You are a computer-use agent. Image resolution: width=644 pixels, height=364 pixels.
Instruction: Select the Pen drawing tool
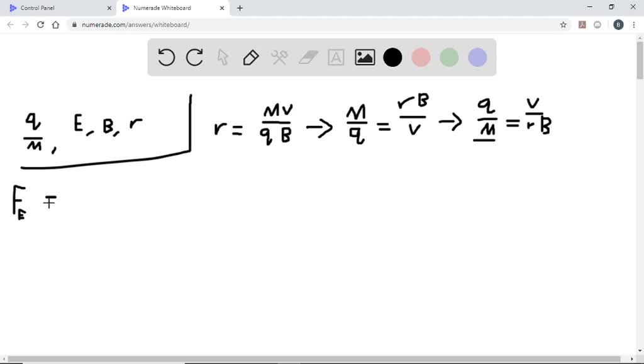[251, 57]
